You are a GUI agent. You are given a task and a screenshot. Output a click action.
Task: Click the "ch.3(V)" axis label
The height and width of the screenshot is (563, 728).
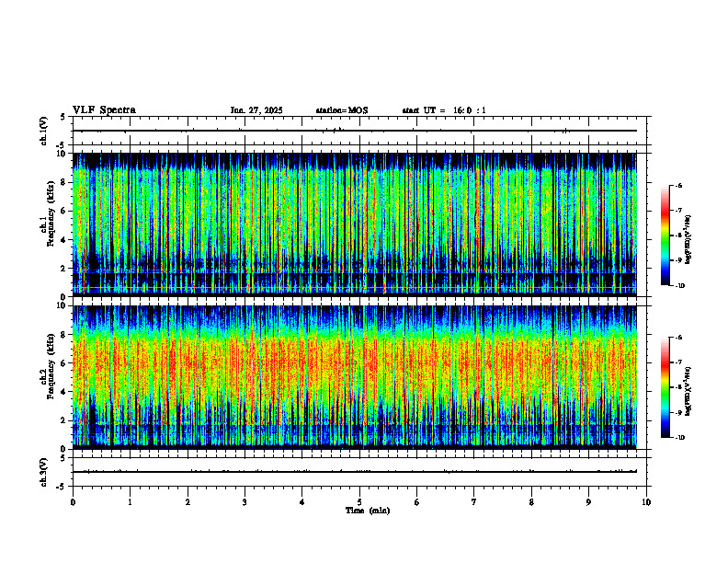pyautogui.click(x=44, y=472)
